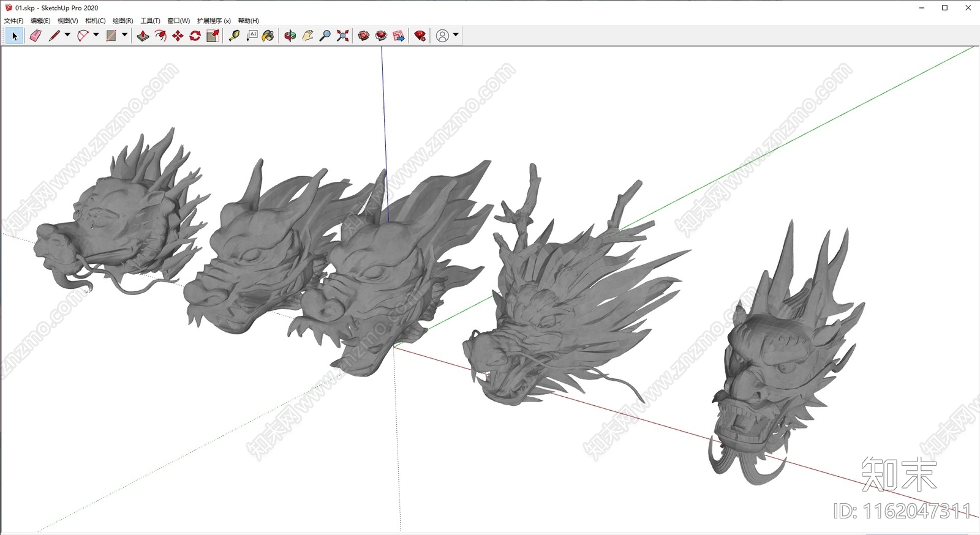980x535 pixels.
Task: Open the Extension Manager ruby icon
Action: pyautogui.click(x=420, y=36)
